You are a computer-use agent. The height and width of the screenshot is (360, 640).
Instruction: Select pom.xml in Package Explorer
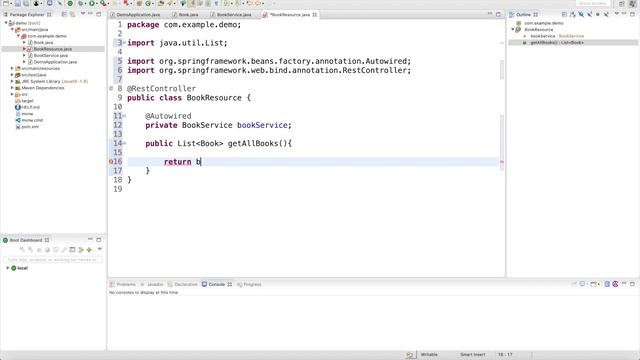coord(30,127)
